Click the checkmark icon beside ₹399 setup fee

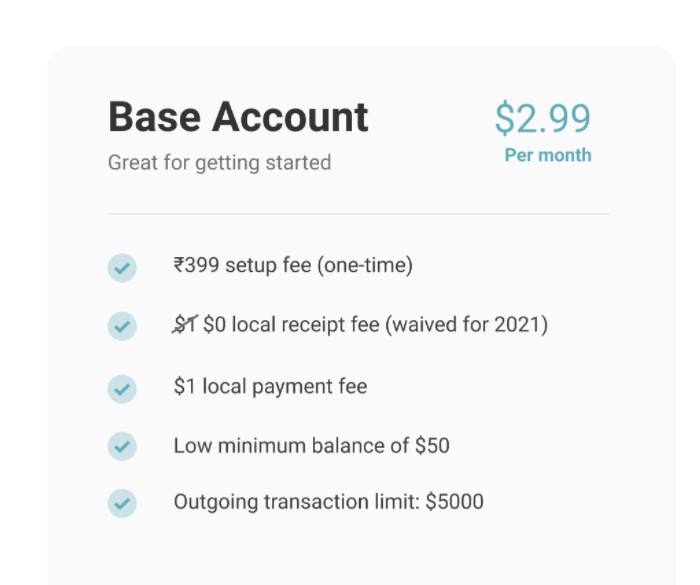pyautogui.click(x=122, y=268)
